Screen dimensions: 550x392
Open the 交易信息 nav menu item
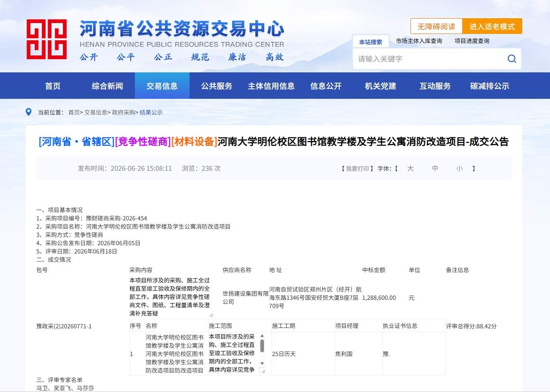click(162, 86)
